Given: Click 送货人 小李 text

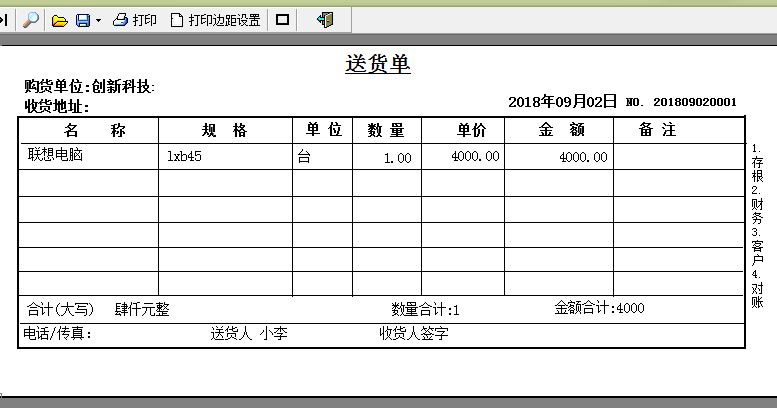Looking at the screenshot, I should 249,333.
